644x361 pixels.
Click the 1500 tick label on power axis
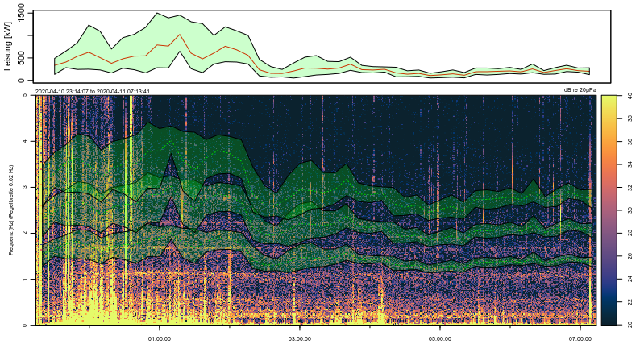click(x=22, y=13)
